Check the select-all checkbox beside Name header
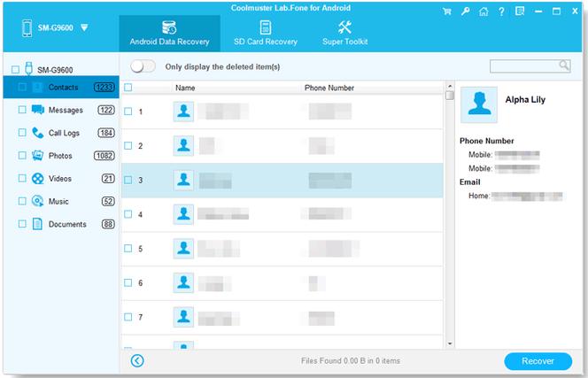This screenshot has width=588, height=378. pos(128,88)
